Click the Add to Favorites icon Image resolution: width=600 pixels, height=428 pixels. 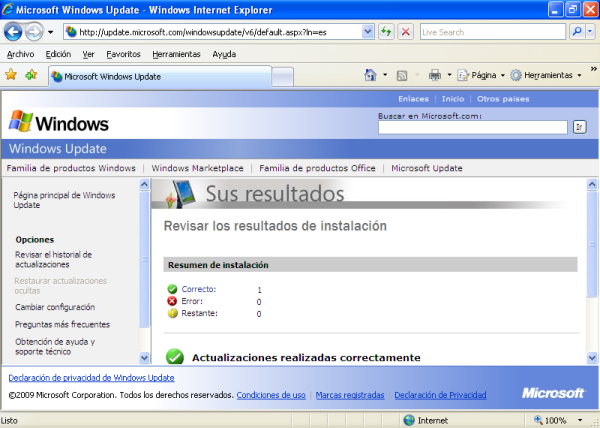click(x=31, y=75)
